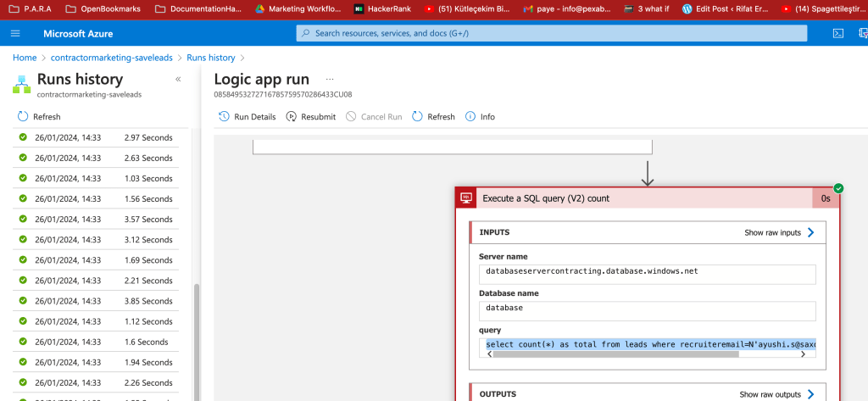This screenshot has width=868, height=401.
Task: Select the run lasting 1.69 Seconds
Action: (x=96, y=259)
